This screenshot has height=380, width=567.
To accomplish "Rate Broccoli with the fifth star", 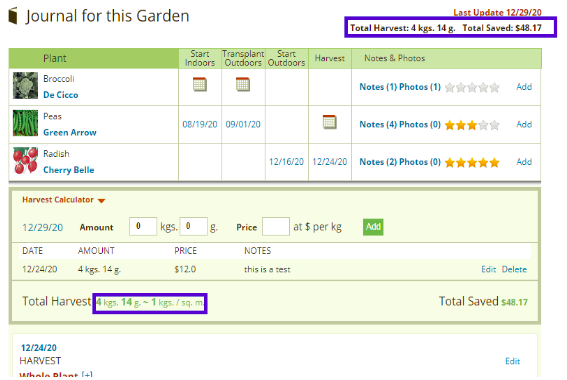I will click(x=494, y=87).
